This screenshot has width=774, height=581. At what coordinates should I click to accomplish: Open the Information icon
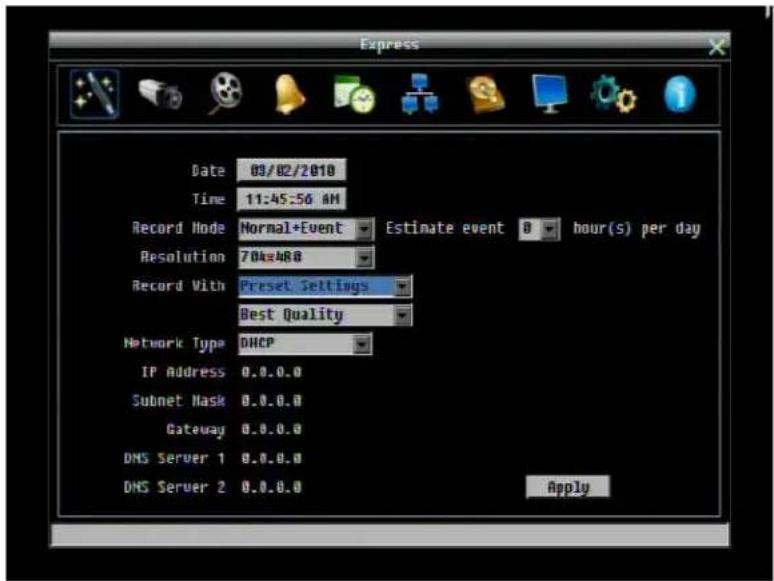[680, 94]
